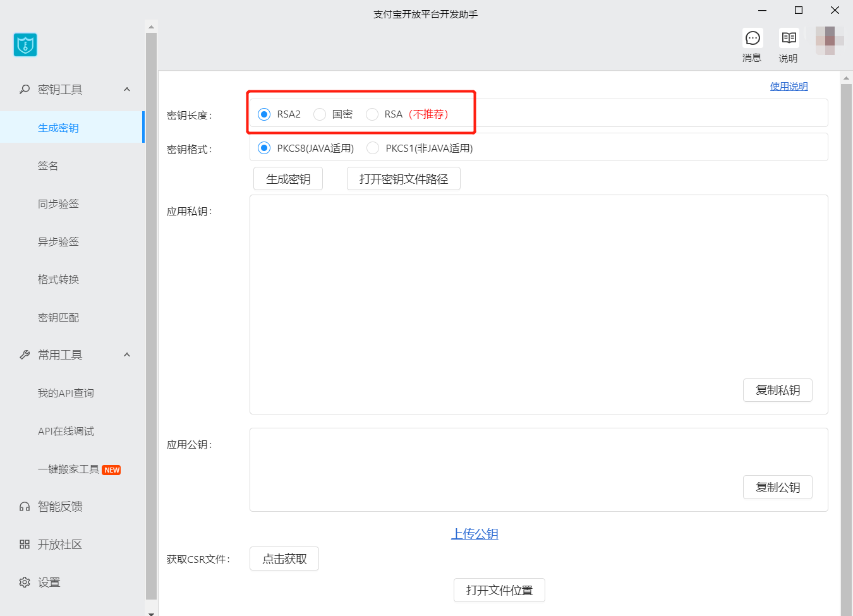
Task: Click 打开密钥文件路径 button
Action: 404,179
